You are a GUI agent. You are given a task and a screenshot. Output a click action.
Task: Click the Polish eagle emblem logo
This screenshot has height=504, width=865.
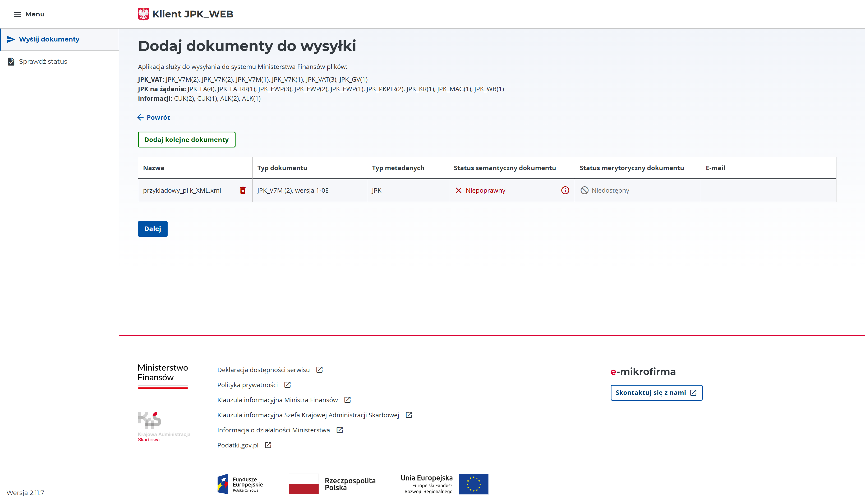point(143,14)
